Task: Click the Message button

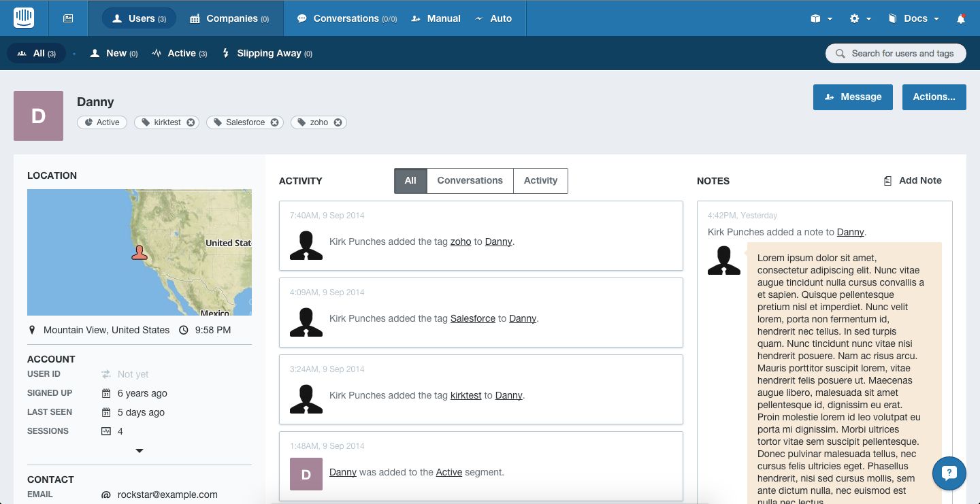Action: (x=853, y=97)
